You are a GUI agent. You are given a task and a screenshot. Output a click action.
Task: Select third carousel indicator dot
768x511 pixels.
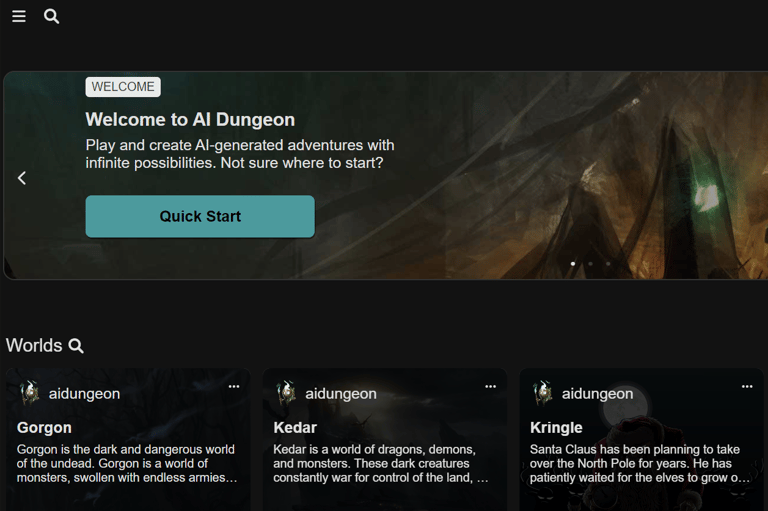[608, 264]
